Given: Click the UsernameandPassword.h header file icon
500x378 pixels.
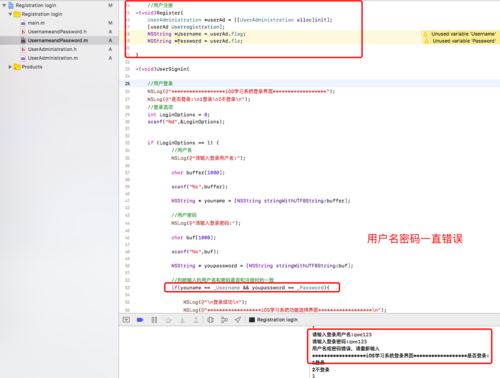Looking at the screenshot, I should click(x=23, y=32).
